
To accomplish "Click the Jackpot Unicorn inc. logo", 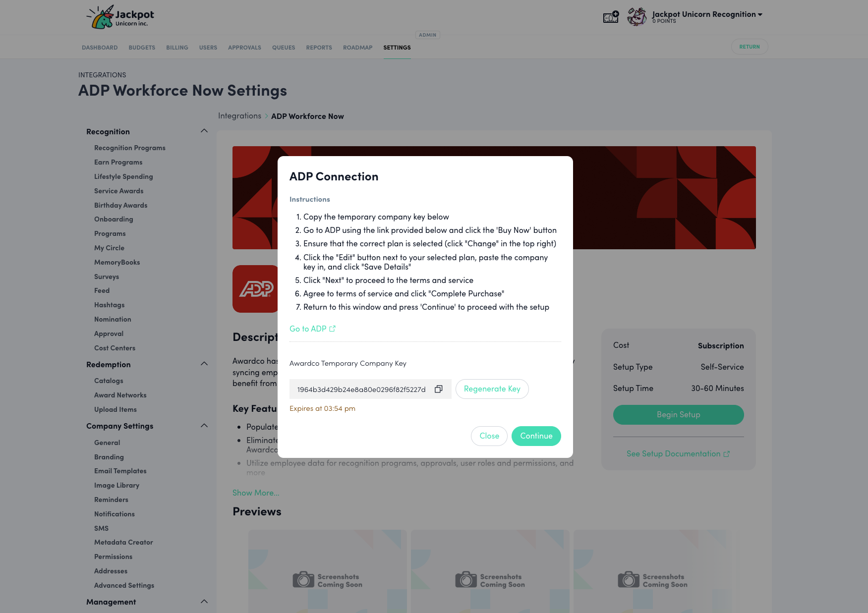I will [120, 16].
